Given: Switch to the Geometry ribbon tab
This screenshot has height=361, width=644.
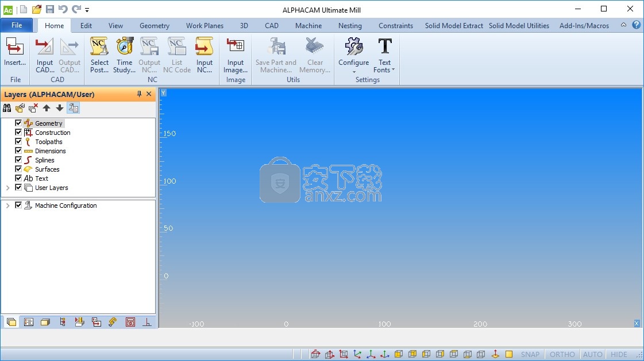Looking at the screenshot, I should tap(155, 25).
